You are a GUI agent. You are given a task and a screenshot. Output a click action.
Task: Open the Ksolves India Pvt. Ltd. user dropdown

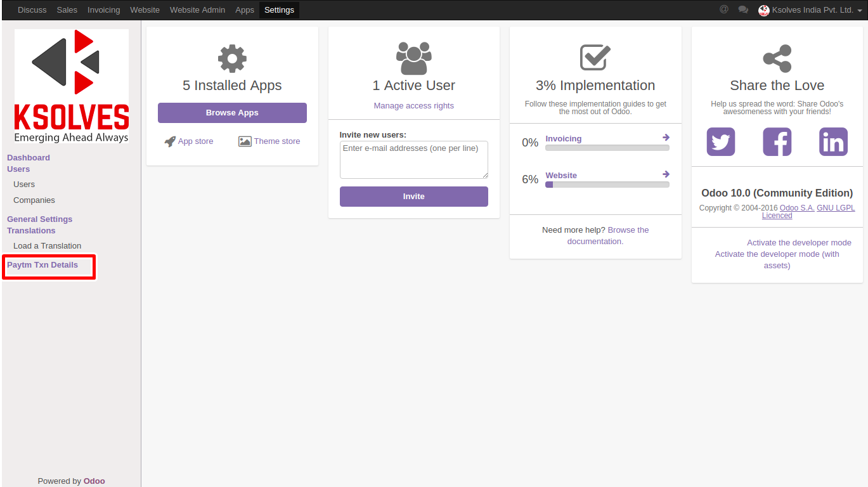pyautogui.click(x=810, y=10)
